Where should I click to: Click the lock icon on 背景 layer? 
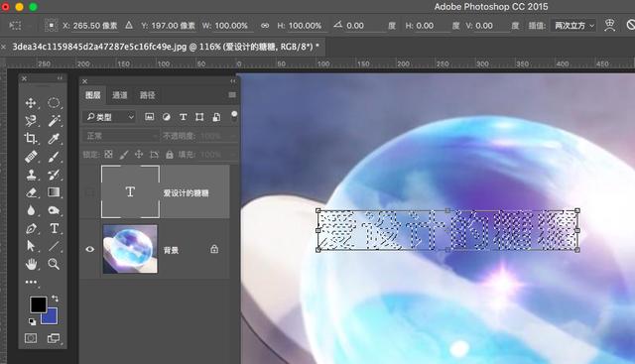point(214,249)
